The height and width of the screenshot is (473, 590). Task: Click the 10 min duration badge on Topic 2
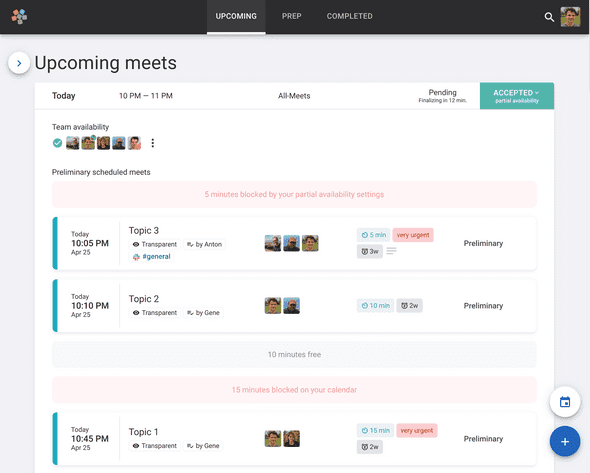tap(375, 306)
